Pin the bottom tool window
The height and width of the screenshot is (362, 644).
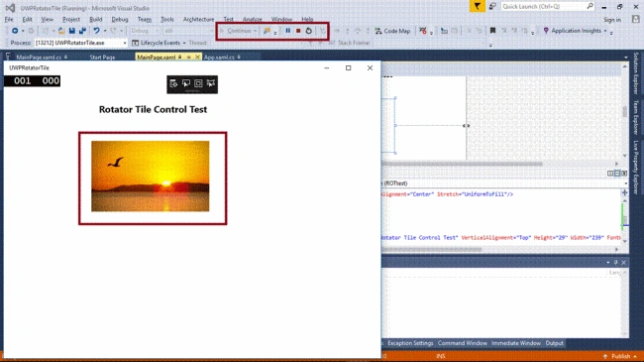(615, 263)
